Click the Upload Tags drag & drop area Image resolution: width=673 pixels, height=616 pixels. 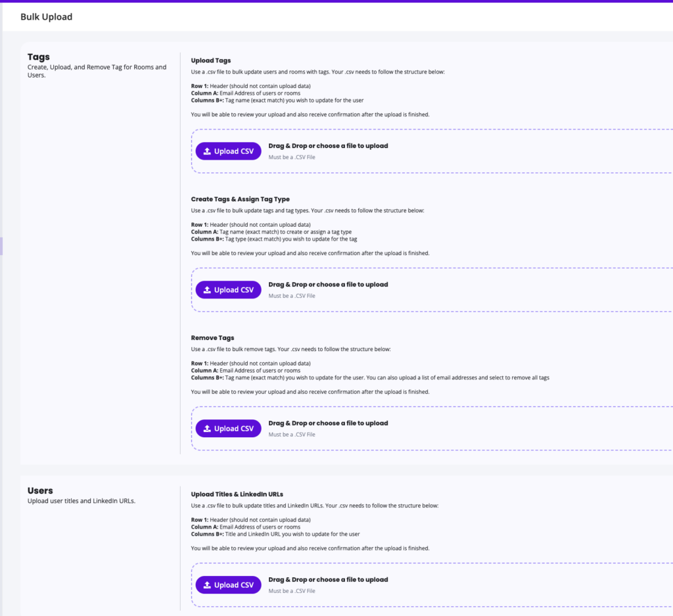(x=432, y=151)
